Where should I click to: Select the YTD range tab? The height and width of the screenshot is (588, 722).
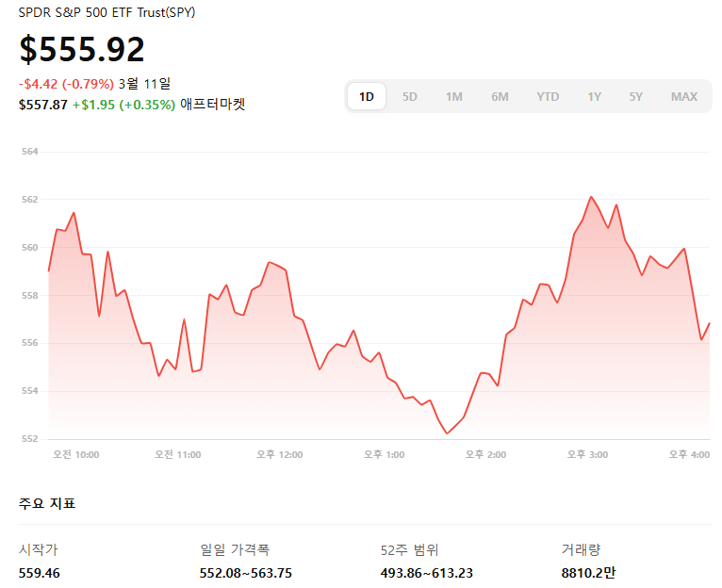(x=548, y=97)
